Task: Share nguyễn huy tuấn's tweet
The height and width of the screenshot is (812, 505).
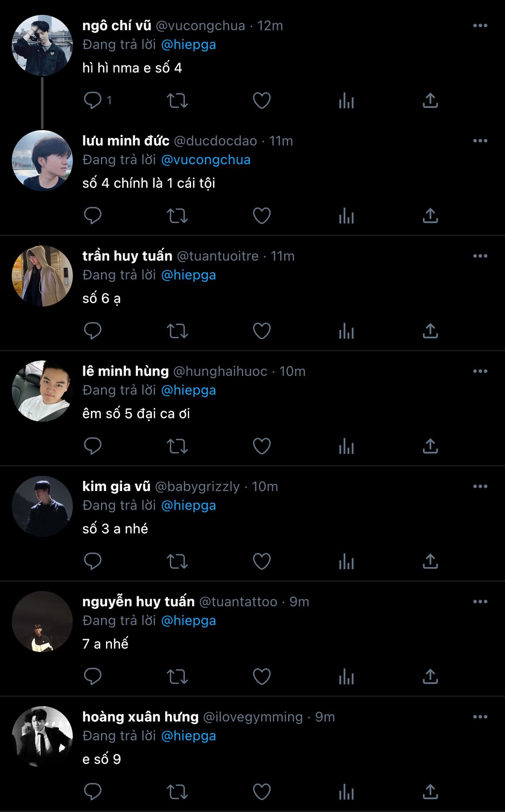Action: coord(430,677)
